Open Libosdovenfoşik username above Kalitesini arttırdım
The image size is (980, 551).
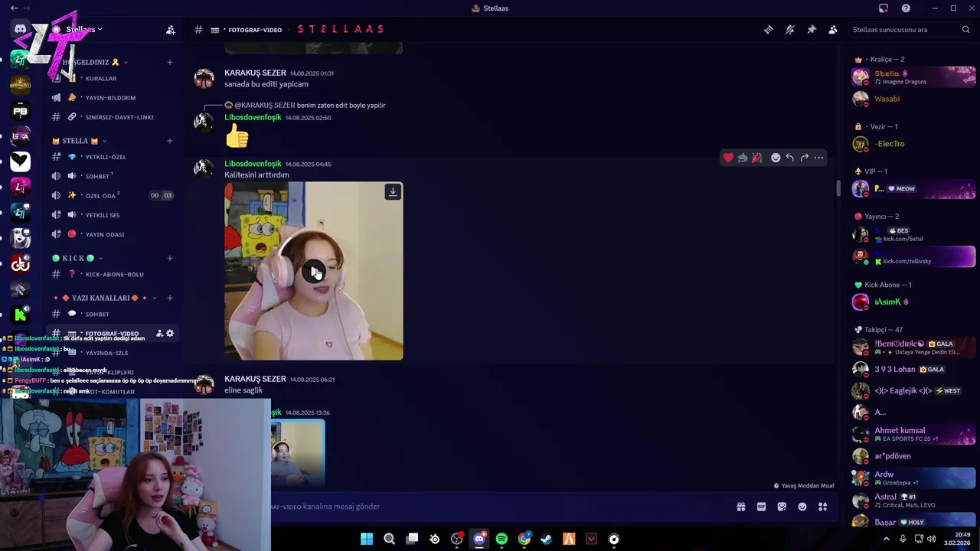click(253, 164)
